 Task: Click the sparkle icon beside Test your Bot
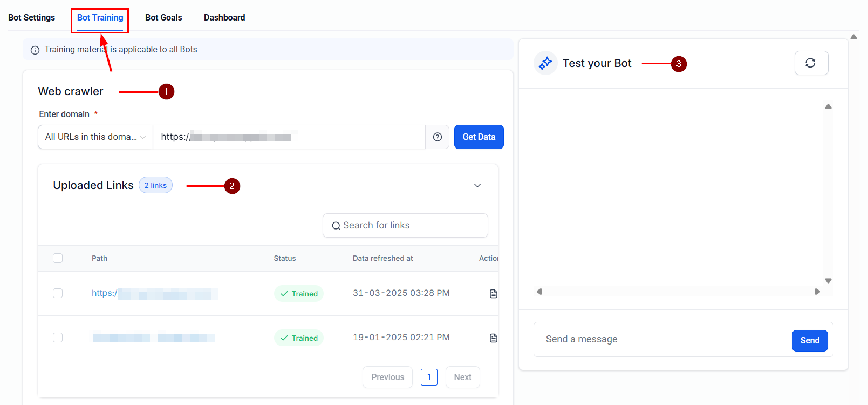click(545, 63)
